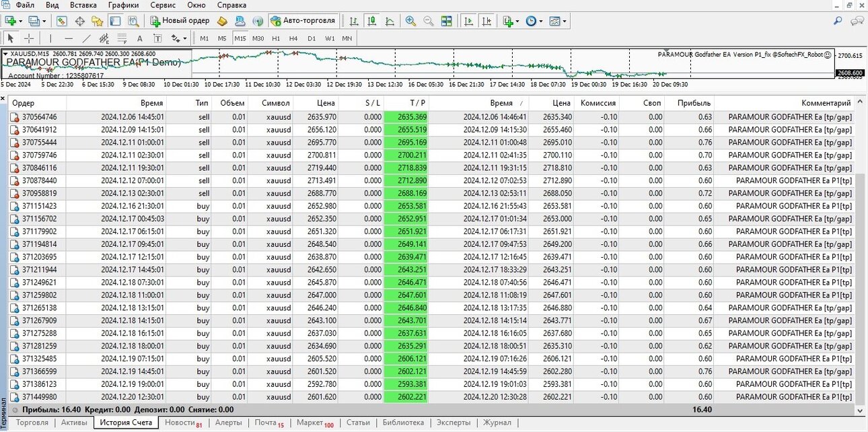
Task: Draw a vertical line
Action: click(50, 38)
